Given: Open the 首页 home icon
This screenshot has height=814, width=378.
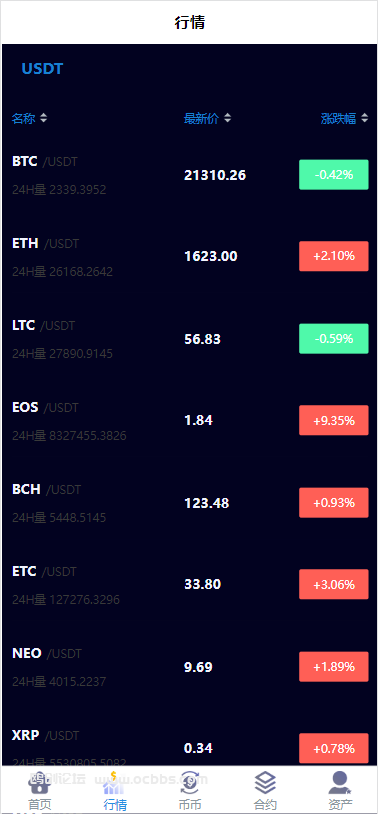Looking at the screenshot, I should tap(39, 783).
